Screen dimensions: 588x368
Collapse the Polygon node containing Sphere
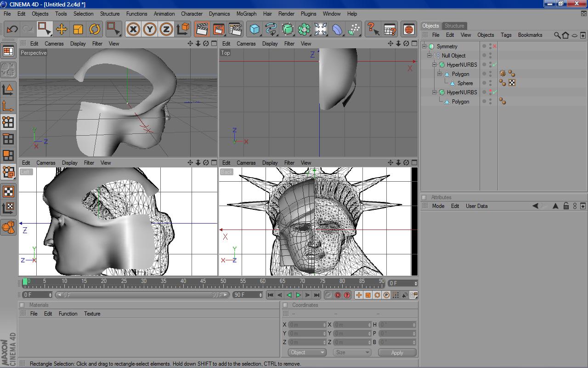(439, 74)
